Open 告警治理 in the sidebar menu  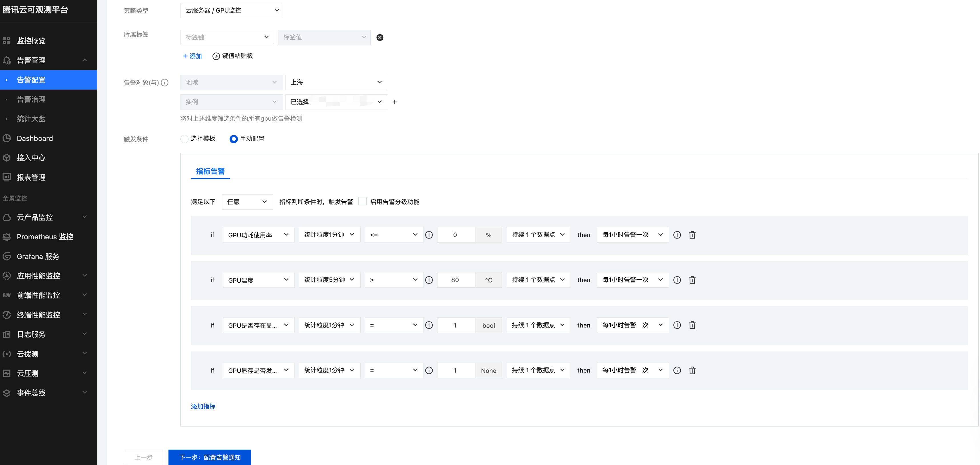(x=31, y=99)
